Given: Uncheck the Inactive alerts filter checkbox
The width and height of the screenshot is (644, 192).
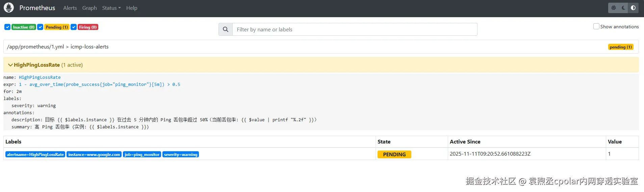Looking at the screenshot, I should click(x=7, y=27).
